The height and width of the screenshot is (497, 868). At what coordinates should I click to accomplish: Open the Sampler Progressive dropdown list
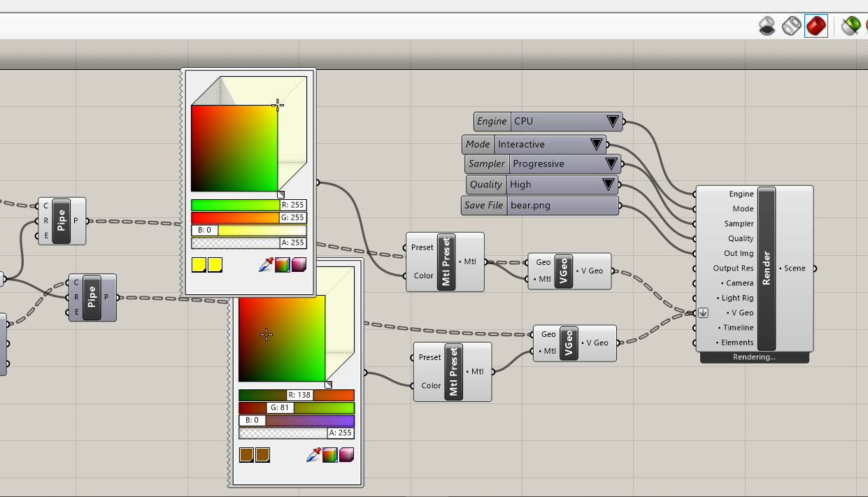point(611,164)
